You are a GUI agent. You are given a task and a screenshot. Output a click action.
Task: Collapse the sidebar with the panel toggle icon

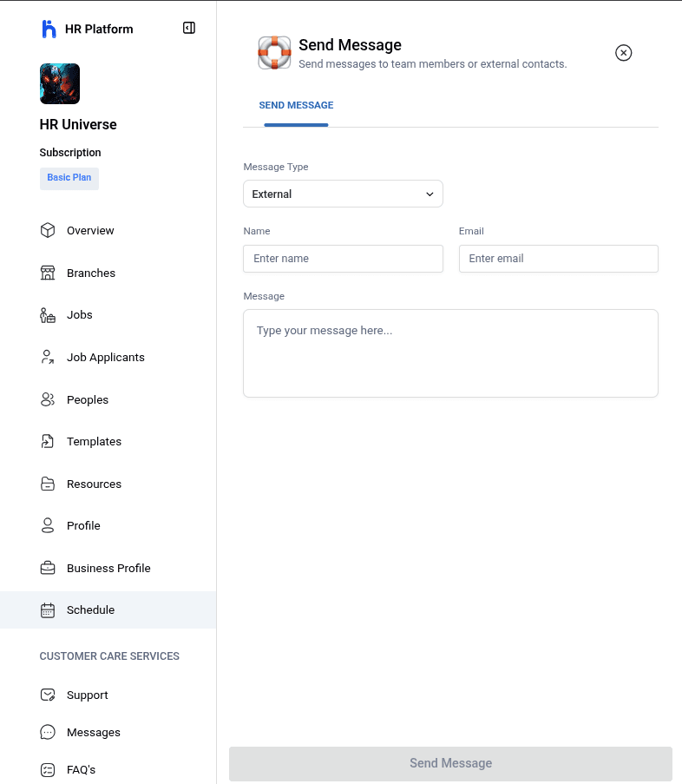click(189, 29)
